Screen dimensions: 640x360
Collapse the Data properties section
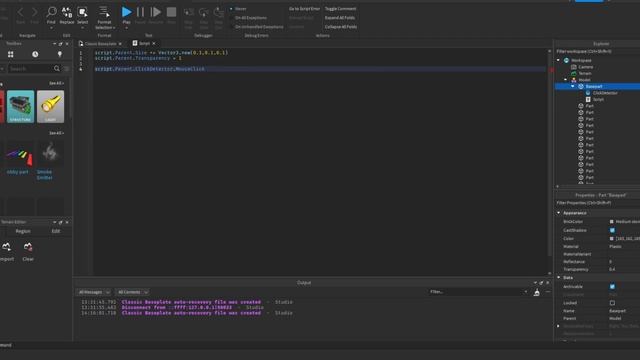(x=559, y=278)
